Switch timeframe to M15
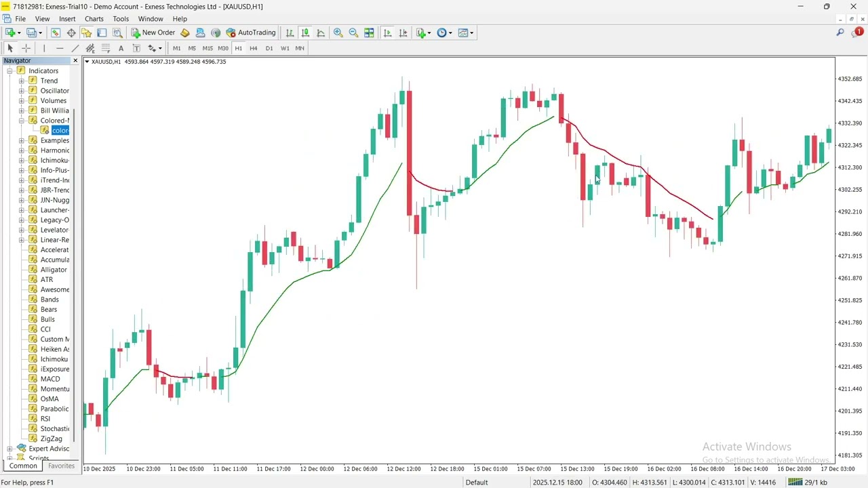The width and height of the screenshot is (868, 488). (208, 48)
